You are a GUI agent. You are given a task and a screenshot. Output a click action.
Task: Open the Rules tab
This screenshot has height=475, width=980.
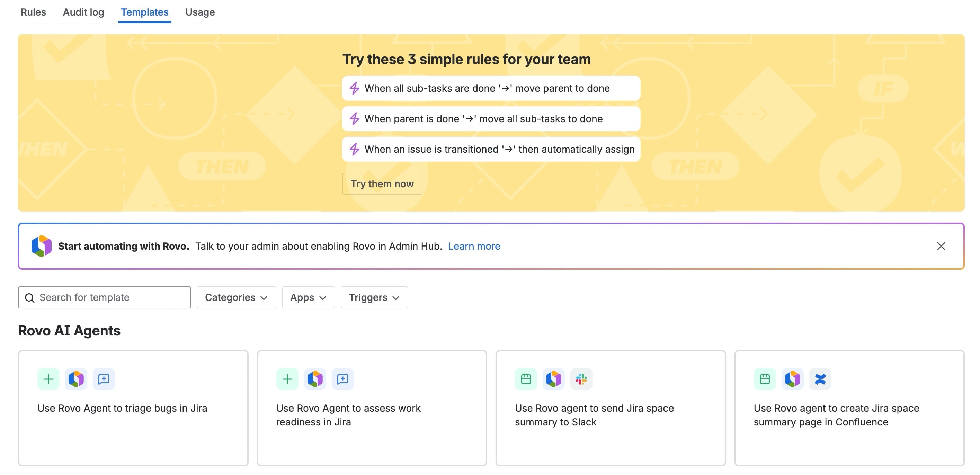[x=33, y=12]
